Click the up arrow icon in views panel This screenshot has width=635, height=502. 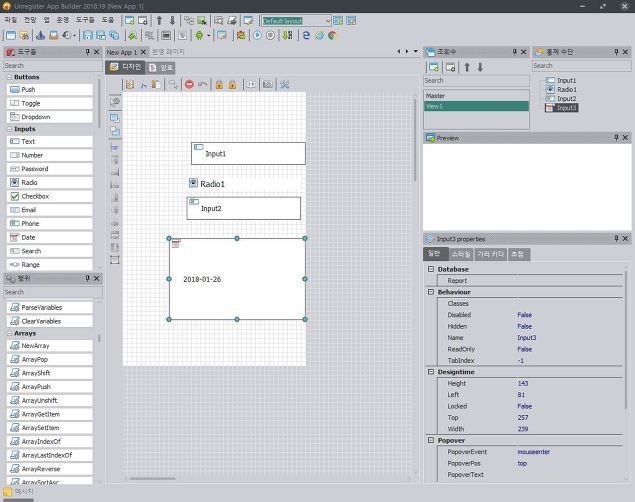click(x=467, y=67)
